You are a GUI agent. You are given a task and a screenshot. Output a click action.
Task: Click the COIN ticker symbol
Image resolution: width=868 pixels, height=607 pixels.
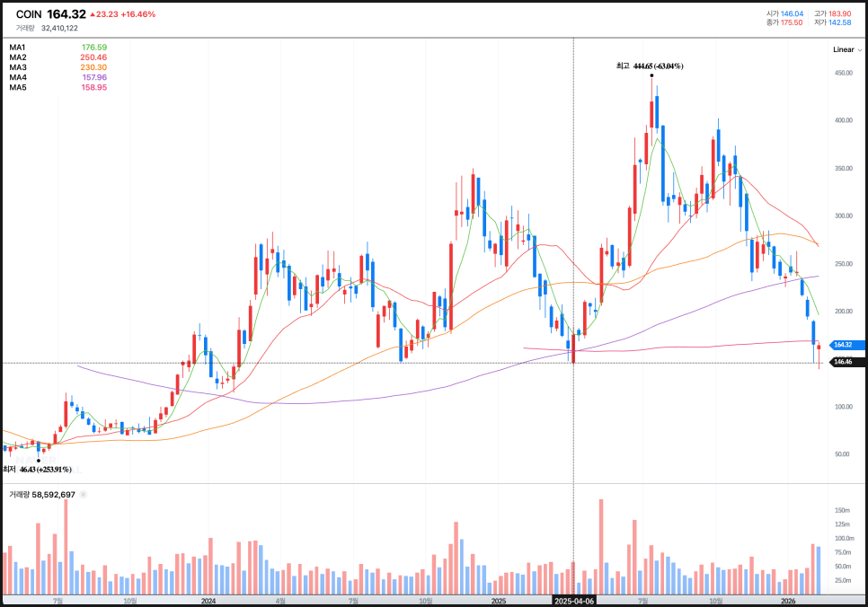27,14
